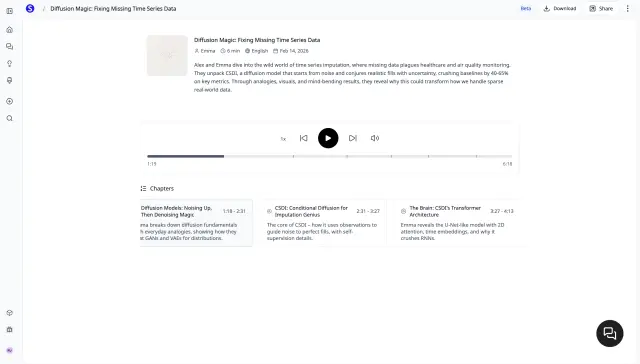Click the Chapters heading text
Viewport: 640px width, 364px height.
click(x=162, y=189)
